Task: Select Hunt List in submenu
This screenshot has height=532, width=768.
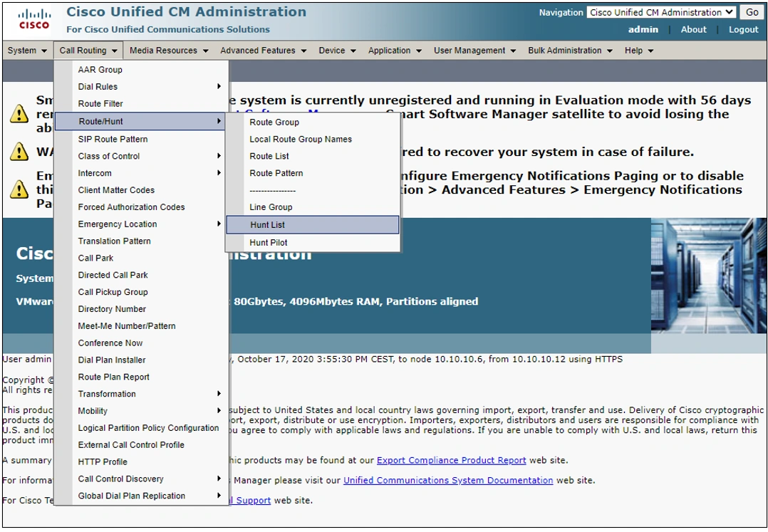Action: point(313,224)
